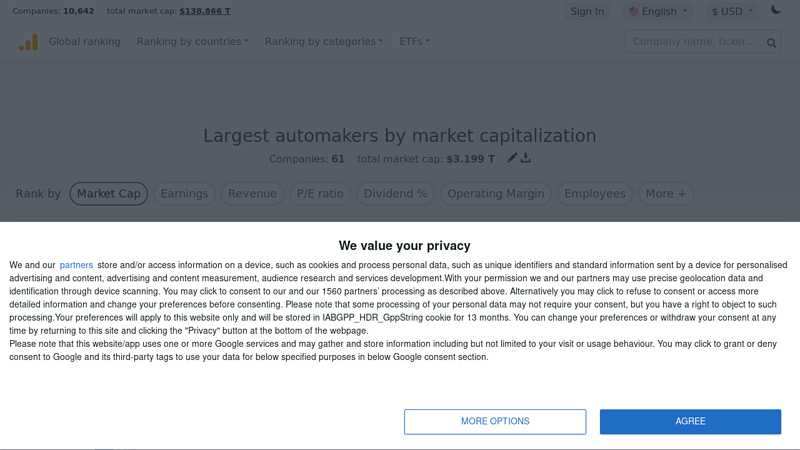Expand Ranking by categories menu
This screenshot has height=450, width=800.
(324, 42)
